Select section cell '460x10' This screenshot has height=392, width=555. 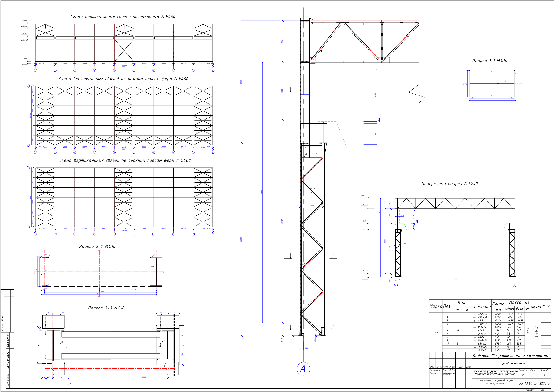tap(483, 324)
